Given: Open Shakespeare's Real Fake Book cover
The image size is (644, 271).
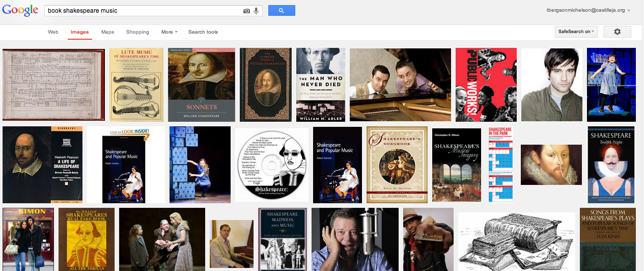Looking at the screenshot, I should [87, 239].
